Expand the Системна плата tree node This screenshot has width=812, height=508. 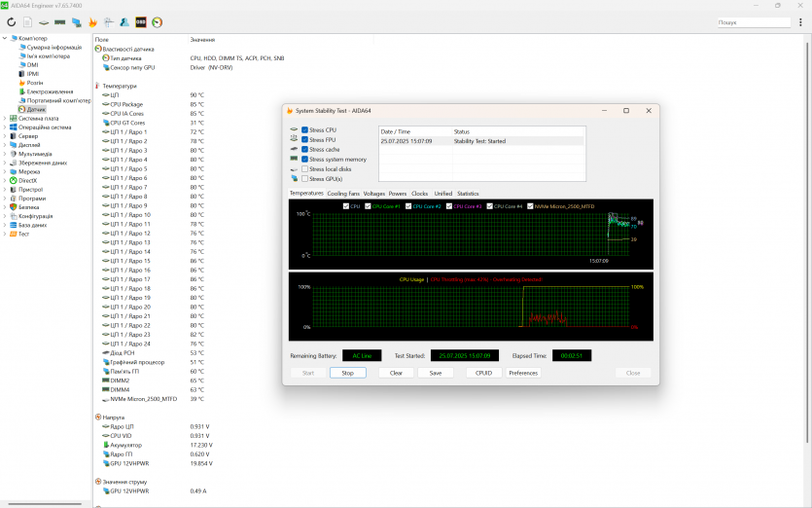click(4, 119)
